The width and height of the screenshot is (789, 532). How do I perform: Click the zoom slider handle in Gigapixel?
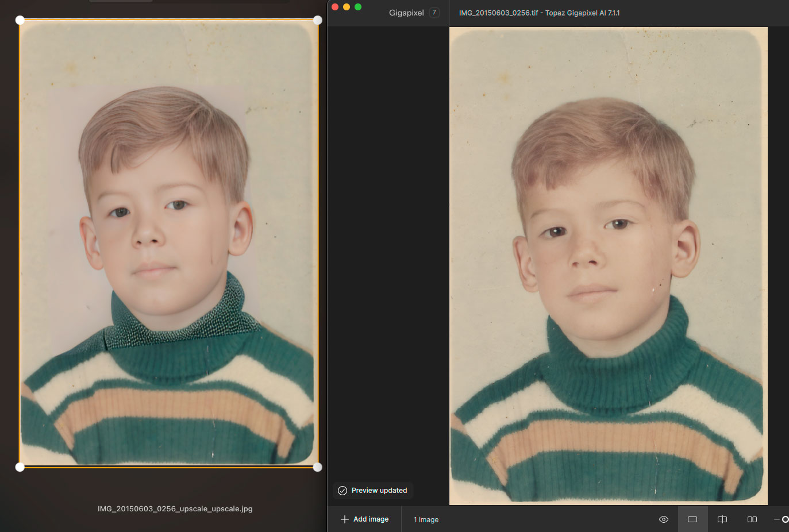(786, 519)
